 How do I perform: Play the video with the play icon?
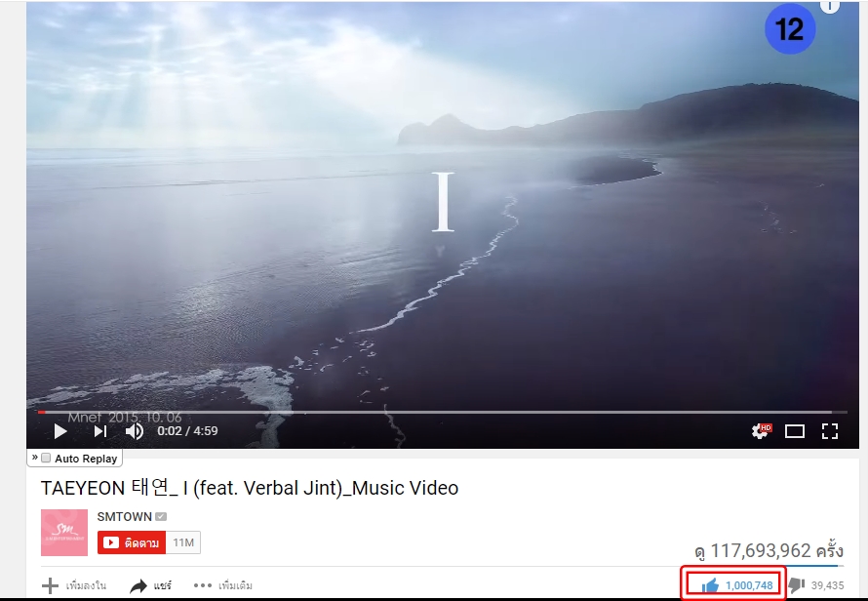pyautogui.click(x=60, y=431)
